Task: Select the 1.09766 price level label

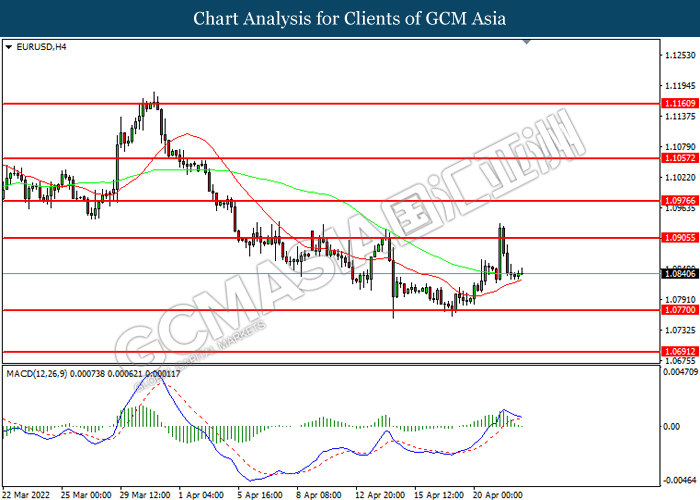Action: [x=680, y=201]
